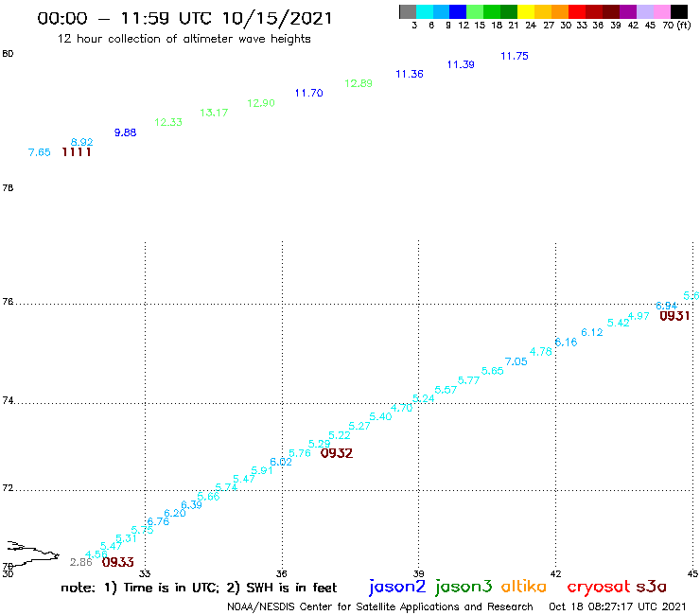Select the 7.05 wave height

516,361
